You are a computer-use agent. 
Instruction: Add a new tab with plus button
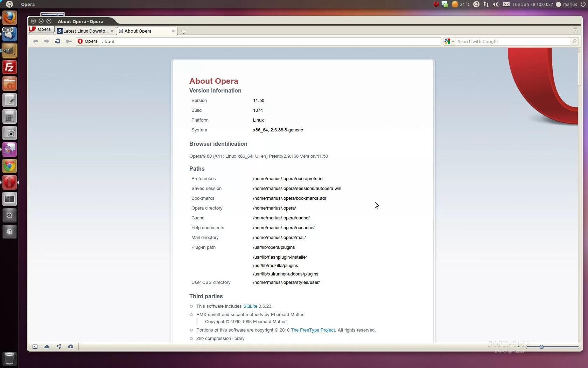[x=183, y=31]
